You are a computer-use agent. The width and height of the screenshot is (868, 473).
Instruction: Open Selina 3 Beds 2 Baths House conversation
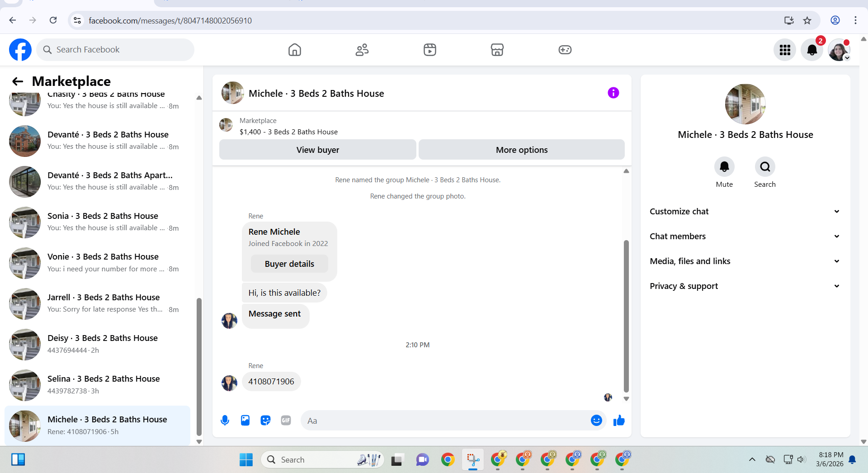click(x=97, y=385)
